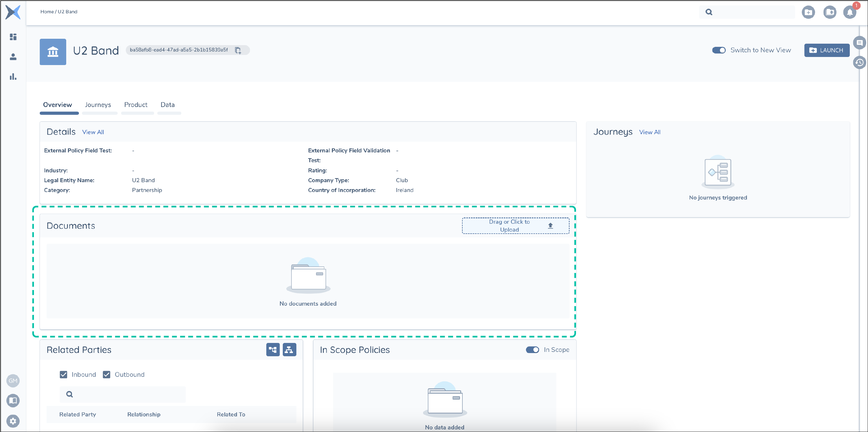Image resolution: width=868 pixels, height=432 pixels.
Task: Open View All link in Details
Action: (x=93, y=132)
